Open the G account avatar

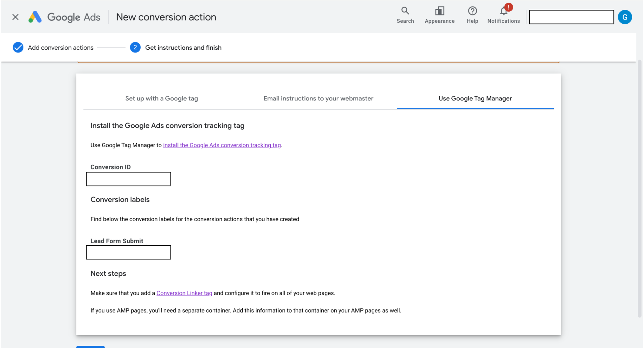pos(625,17)
